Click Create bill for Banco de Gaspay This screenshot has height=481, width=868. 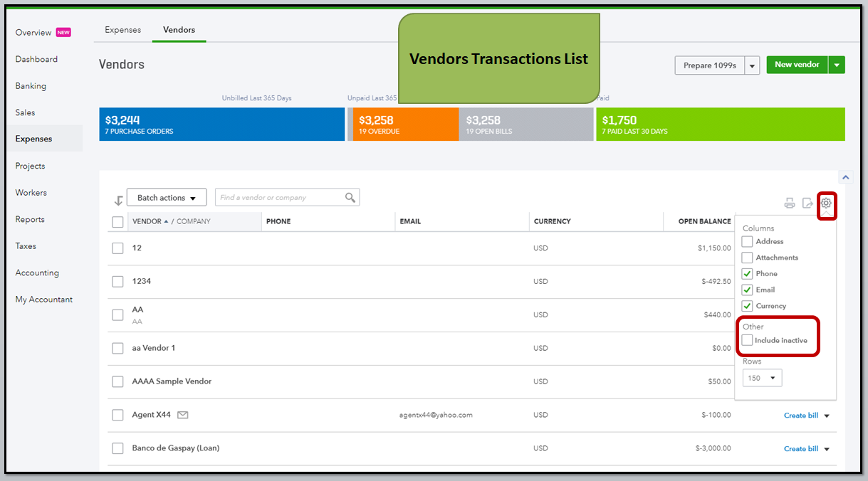[801, 449]
